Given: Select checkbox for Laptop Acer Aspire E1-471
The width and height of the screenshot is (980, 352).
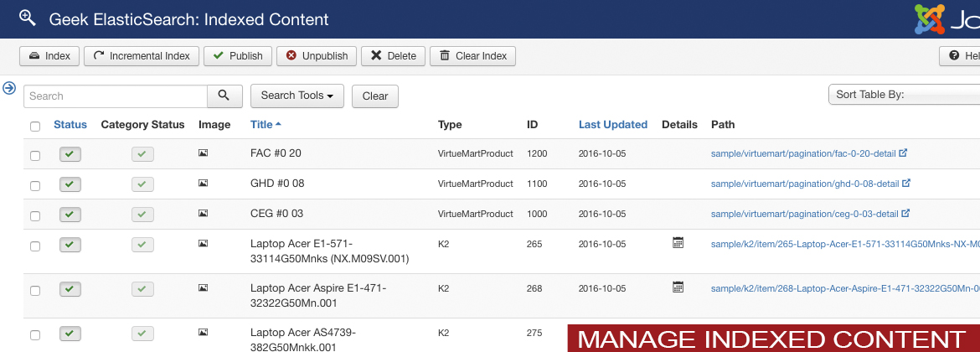Looking at the screenshot, I should (35, 290).
